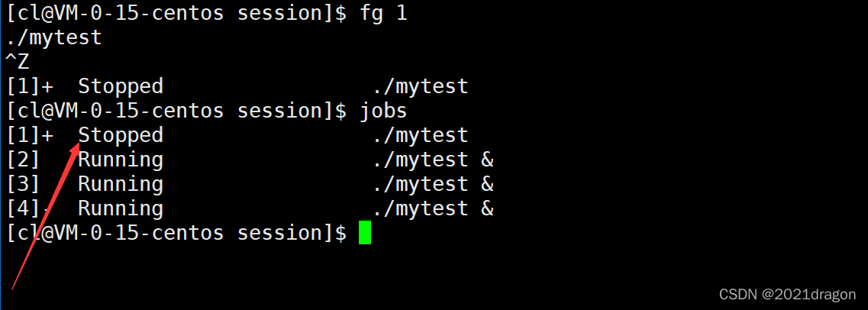This screenshot has height=310, width=868.
Task: Click the ^Z interrupt line
Action: click(18, 62)
